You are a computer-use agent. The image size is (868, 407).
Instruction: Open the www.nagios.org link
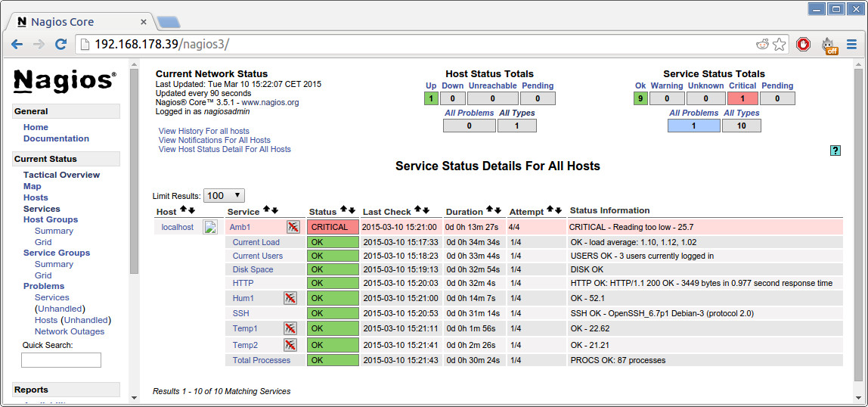[x=270, y=102]
